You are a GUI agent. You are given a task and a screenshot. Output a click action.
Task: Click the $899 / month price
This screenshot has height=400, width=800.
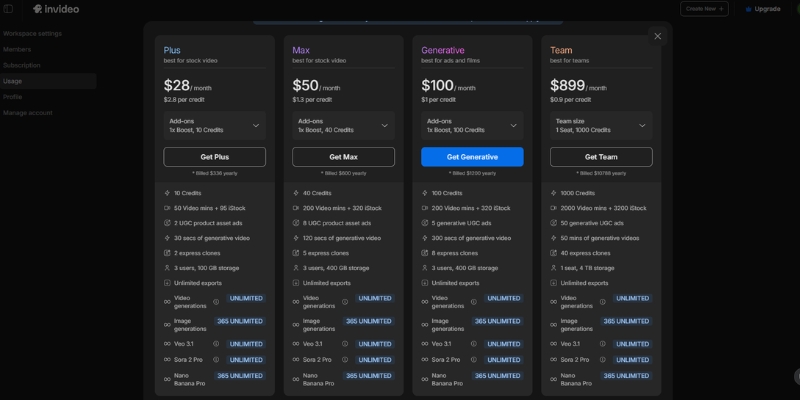click(579, 85)
